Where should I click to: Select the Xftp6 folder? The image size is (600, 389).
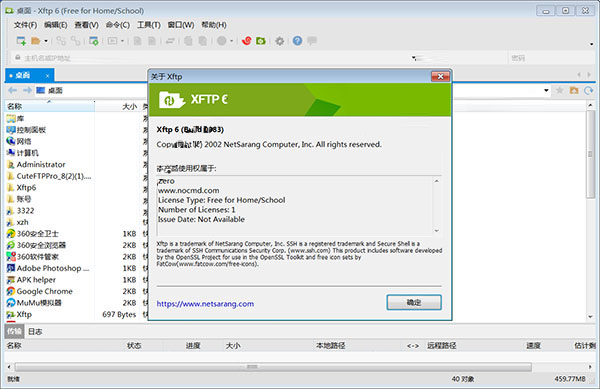pos(21,187)
